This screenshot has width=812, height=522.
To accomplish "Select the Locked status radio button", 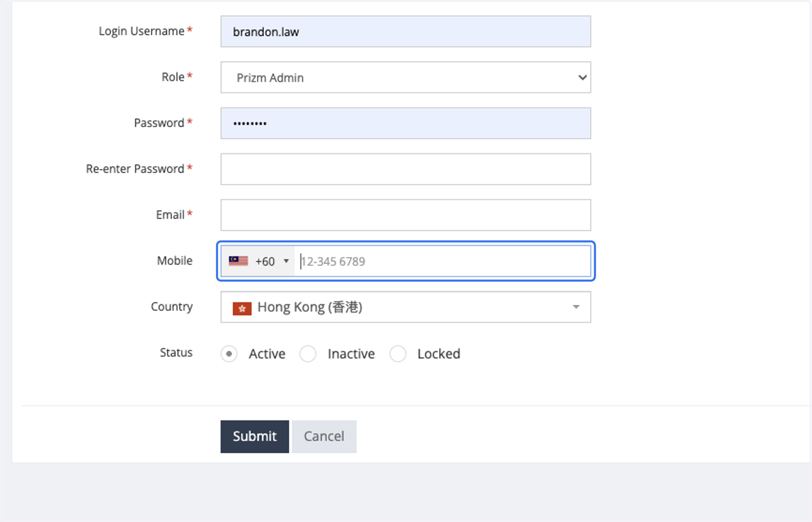I will coord(398,354).
